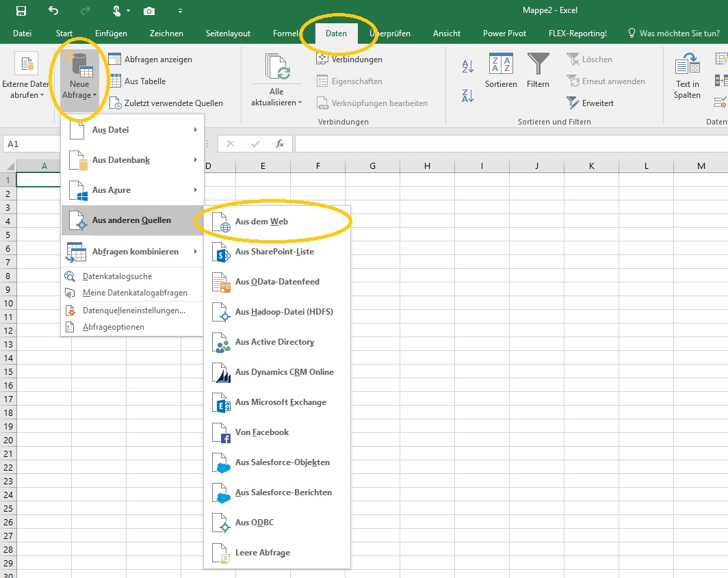Click the Undo arrow icon
This screenshot has height=578, width=728.
click(x=54, y=11)
